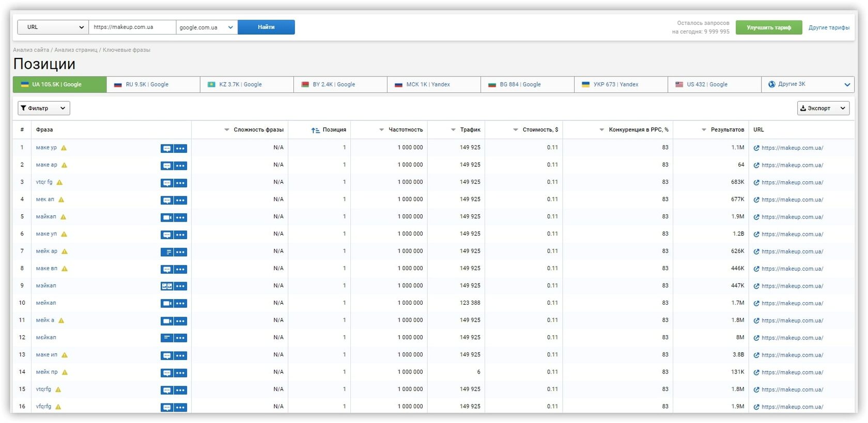Click the warning icon beside 'мейк пр'
The width and height of the screenshot is (868, 423).
(x=65, y=372)
